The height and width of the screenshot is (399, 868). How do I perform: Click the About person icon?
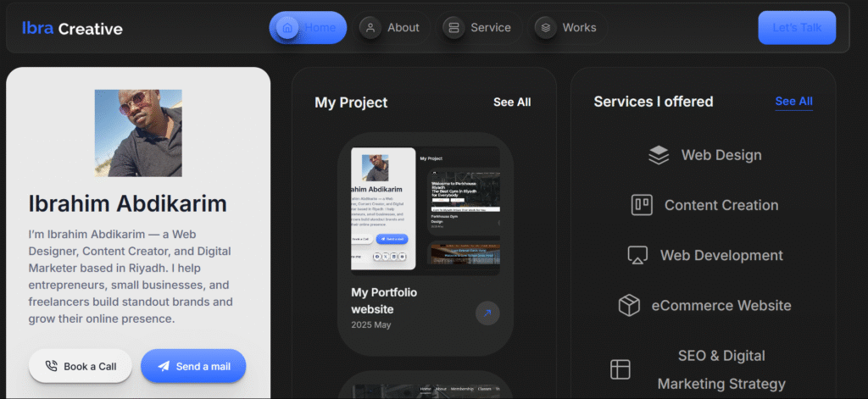point(370,28)
